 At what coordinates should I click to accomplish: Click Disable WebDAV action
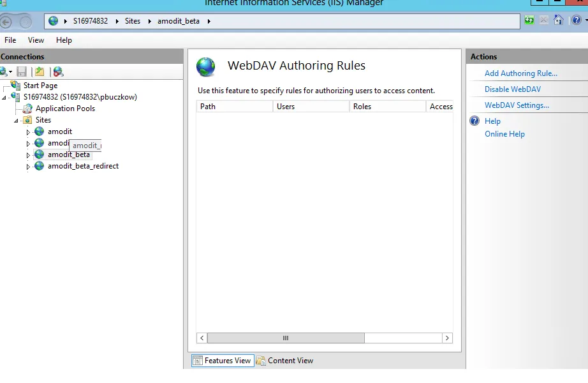513,89
